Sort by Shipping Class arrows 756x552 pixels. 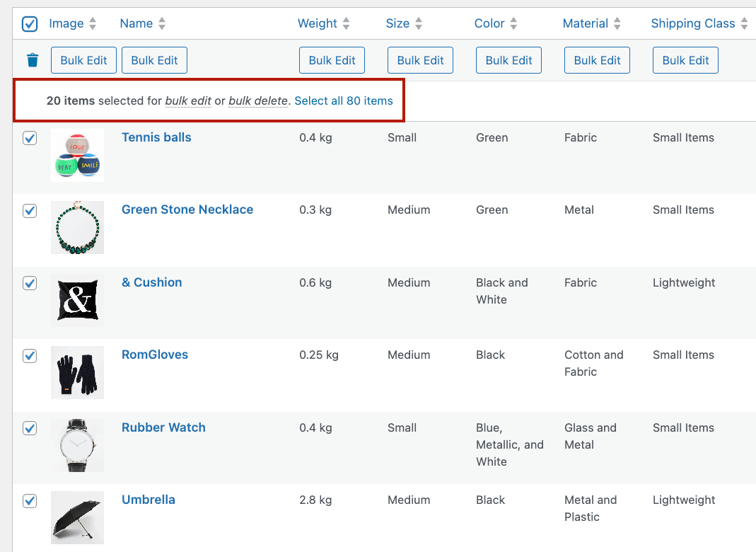click(744, 24)
